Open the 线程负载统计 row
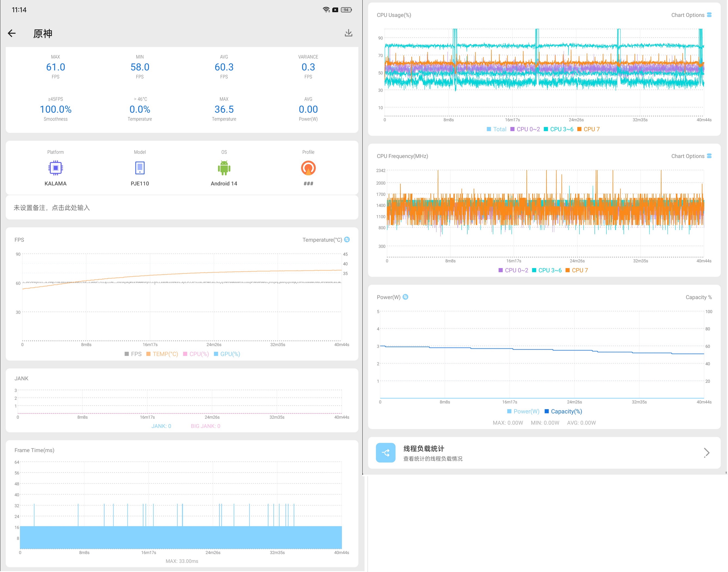The width and height of the screenshot is (728, 572). 544,453
